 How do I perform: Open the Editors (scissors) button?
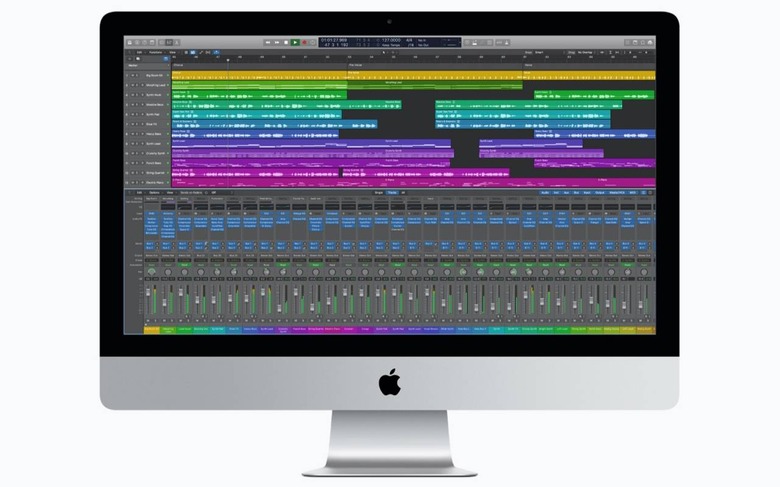coord(177,43)
